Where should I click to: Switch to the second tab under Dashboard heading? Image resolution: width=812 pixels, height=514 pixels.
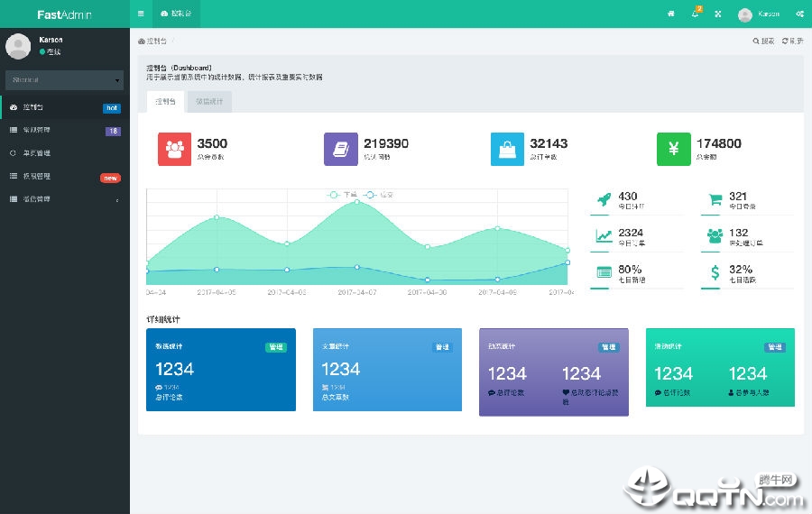212,101
